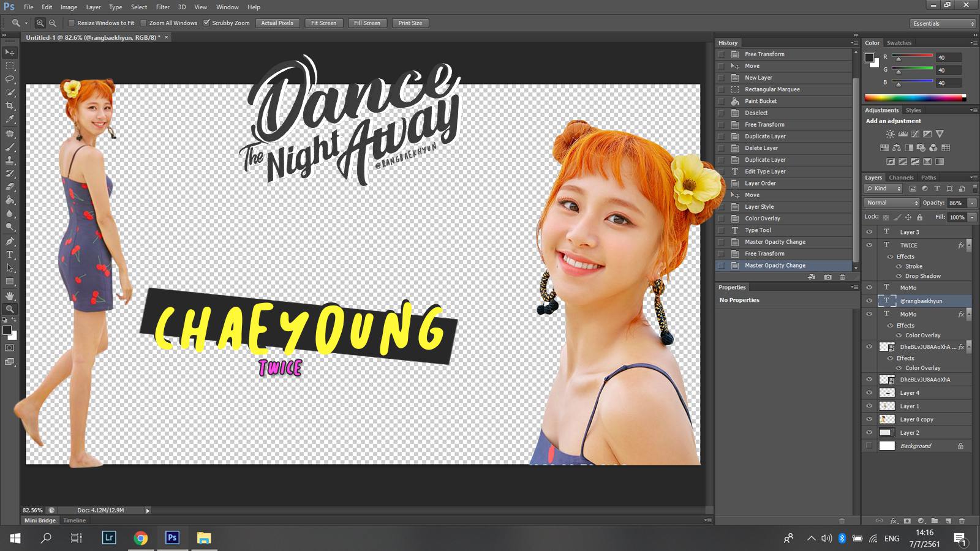
Task: Select the Eyedropper tool
Action: pyautogui.click(x=10, y=119)
